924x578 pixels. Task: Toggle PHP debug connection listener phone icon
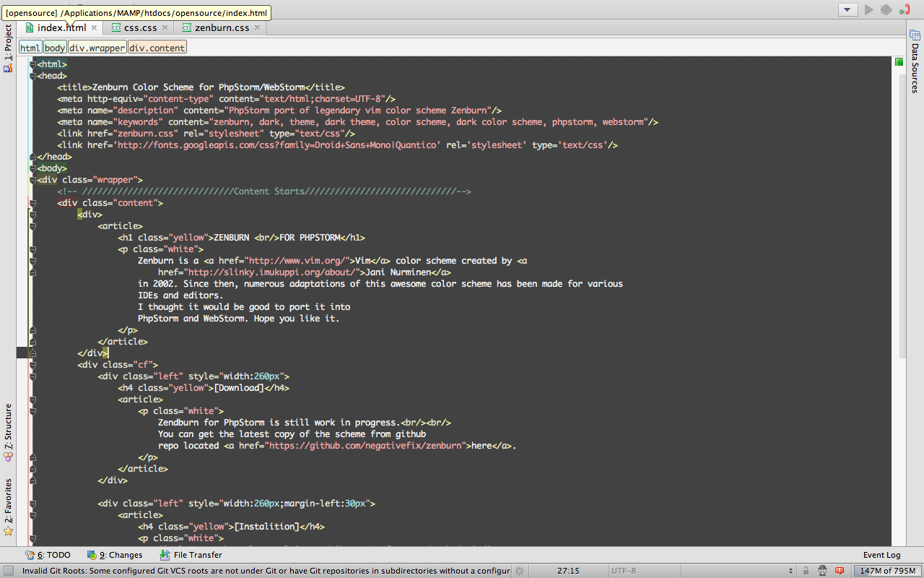click(x=905, y=9)
